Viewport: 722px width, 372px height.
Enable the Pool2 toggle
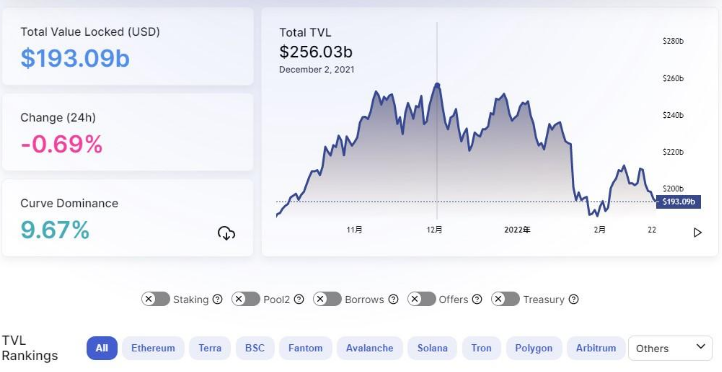246,299
